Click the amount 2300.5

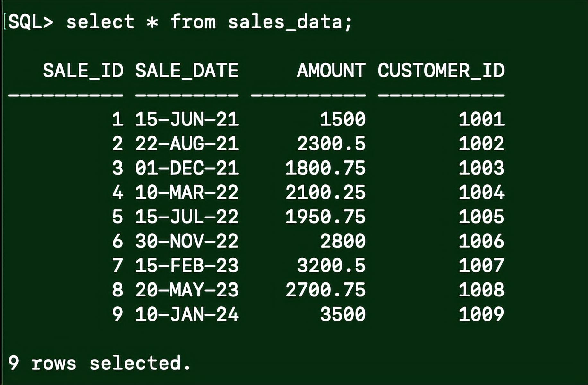click(331, 143)
